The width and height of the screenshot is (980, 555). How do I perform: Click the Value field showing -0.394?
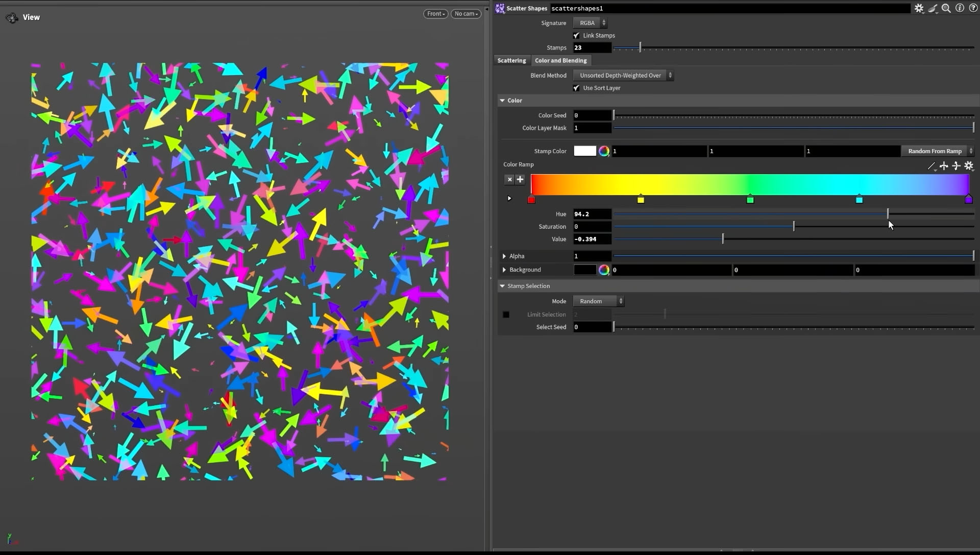tap(592, 239)
